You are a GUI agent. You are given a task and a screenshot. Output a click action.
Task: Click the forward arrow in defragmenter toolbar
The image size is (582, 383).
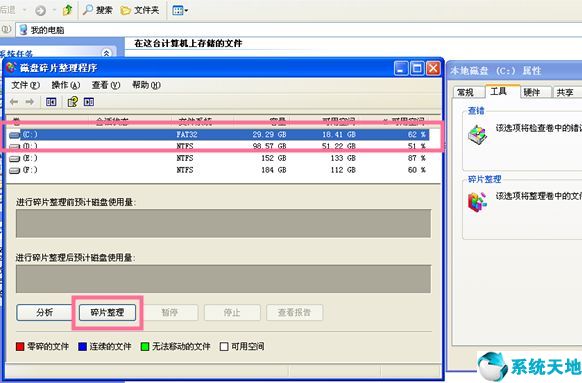(x=30, y=102)
